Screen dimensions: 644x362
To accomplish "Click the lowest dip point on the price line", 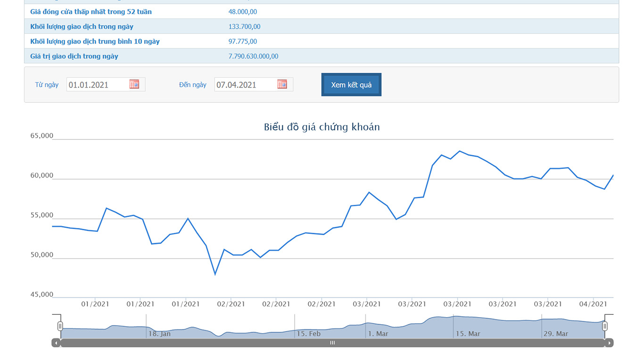I will coord(215,274).
